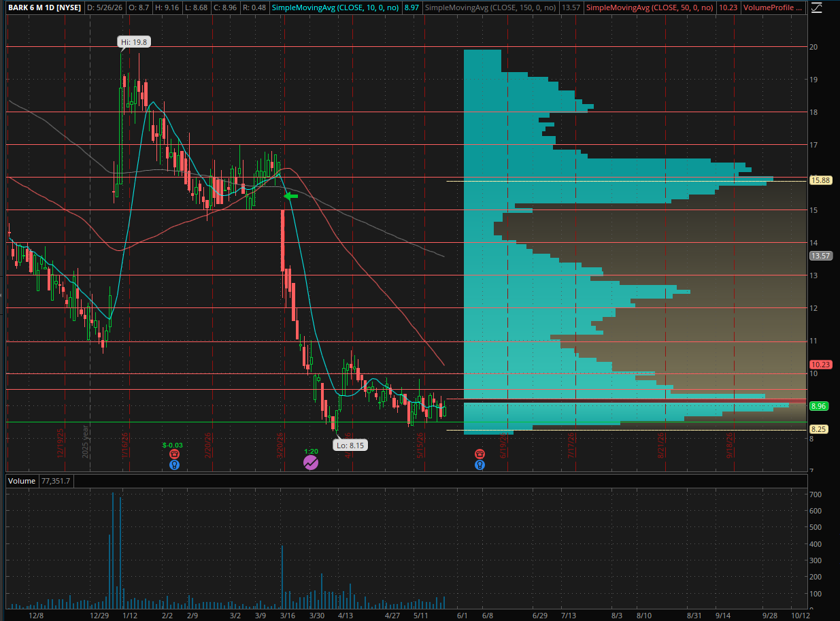Click the 6/19/26 expiration date marker
Screen dimensions: 840x621
pos(503,444)
